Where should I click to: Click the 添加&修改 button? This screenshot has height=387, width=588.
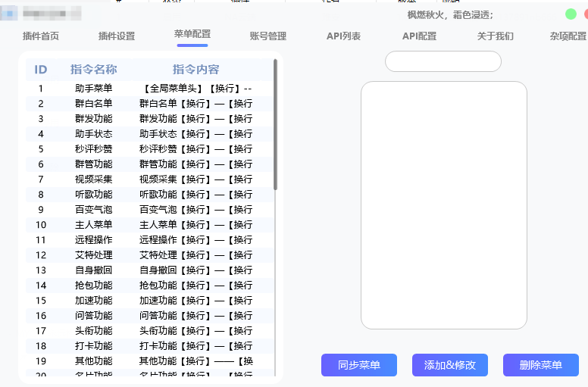click(450, 365)
